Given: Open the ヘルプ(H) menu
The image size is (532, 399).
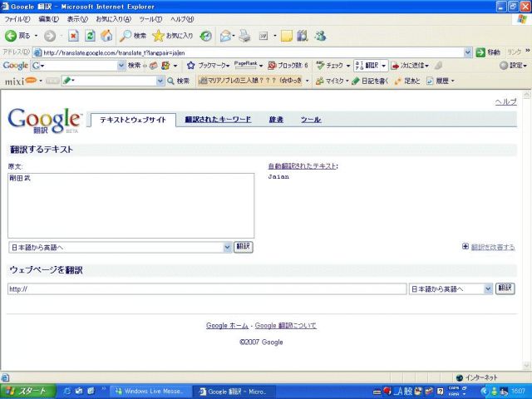Looking at the screenshot, I should [182, 19].
